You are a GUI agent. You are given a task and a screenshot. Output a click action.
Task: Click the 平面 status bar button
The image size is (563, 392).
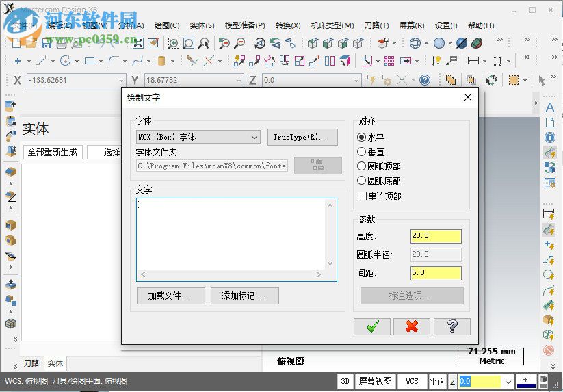[x=437, y=381]
